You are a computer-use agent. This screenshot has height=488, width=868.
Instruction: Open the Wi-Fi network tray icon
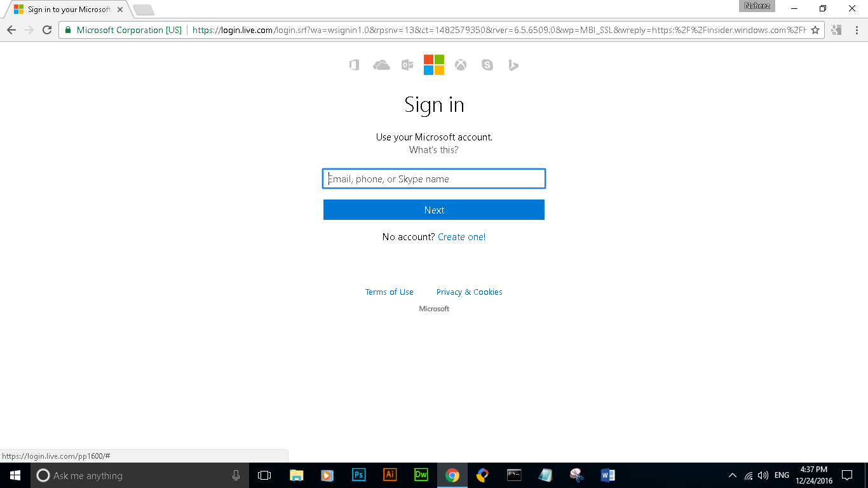coord(749,475)
